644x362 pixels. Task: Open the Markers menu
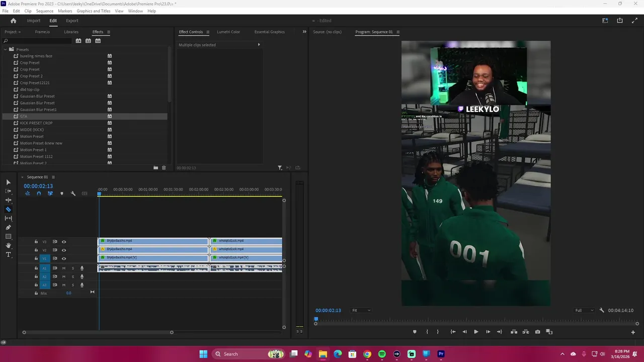(65, 11)
